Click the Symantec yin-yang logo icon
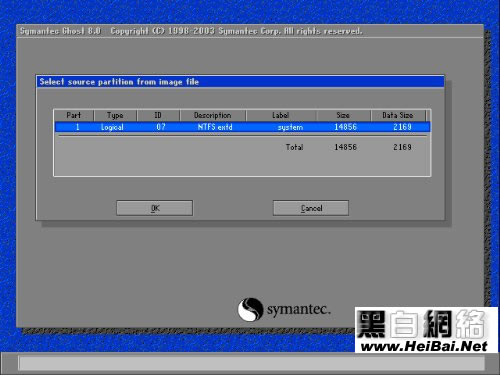Screen dimensions: 500x375 (x=250, y=309)
